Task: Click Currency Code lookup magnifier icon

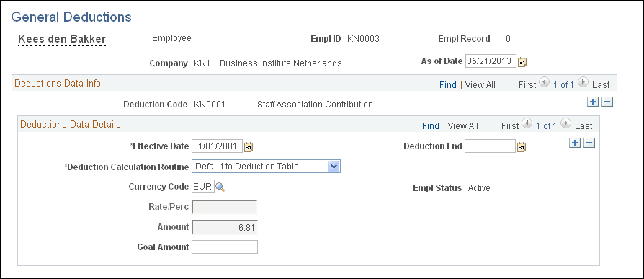Action: pyautogui.click(x=220, y=187)
